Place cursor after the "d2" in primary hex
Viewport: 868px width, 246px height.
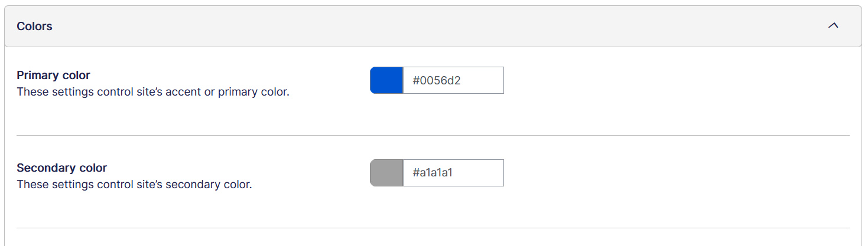[x=461, y=80]
